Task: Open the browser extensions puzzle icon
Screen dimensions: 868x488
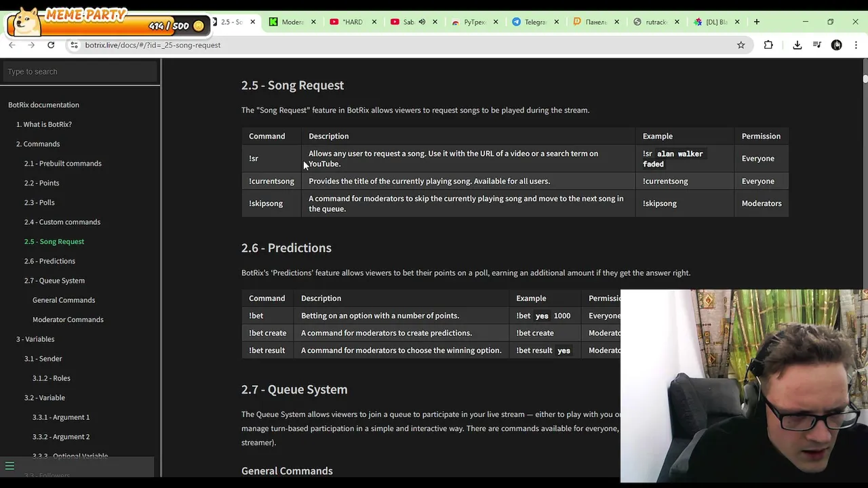Action: [768, 45]
